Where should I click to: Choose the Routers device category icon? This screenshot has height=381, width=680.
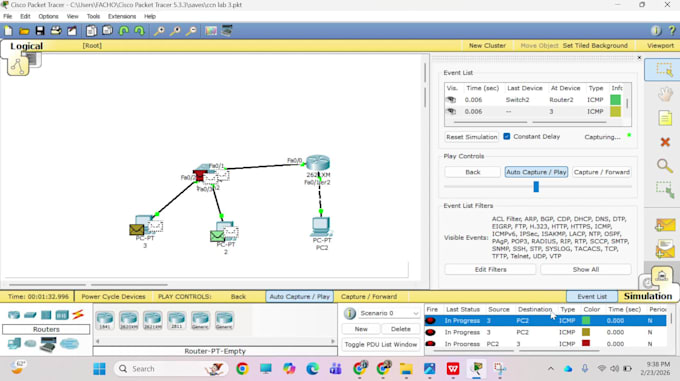click(14, 315)
